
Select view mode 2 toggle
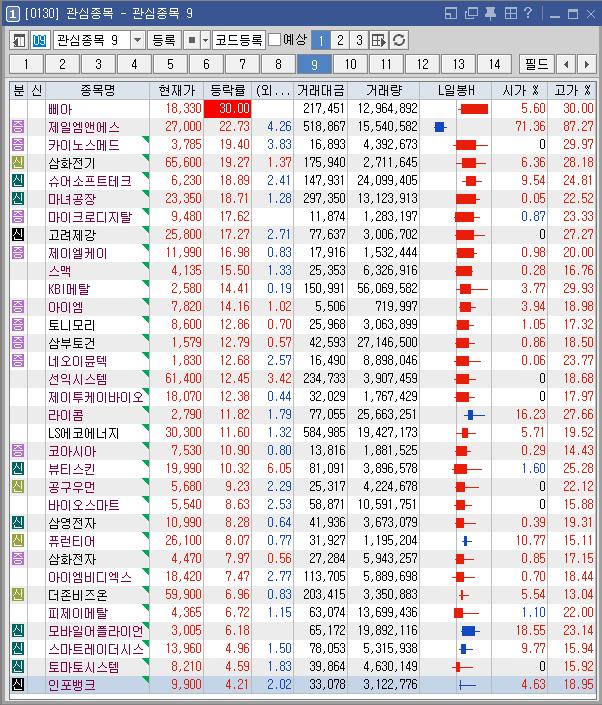(340, 40)
